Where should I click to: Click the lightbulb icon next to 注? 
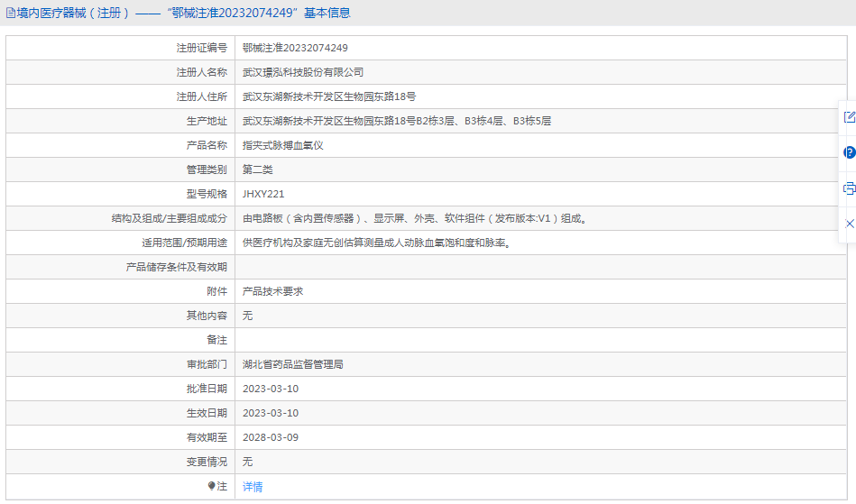[212, 486]
